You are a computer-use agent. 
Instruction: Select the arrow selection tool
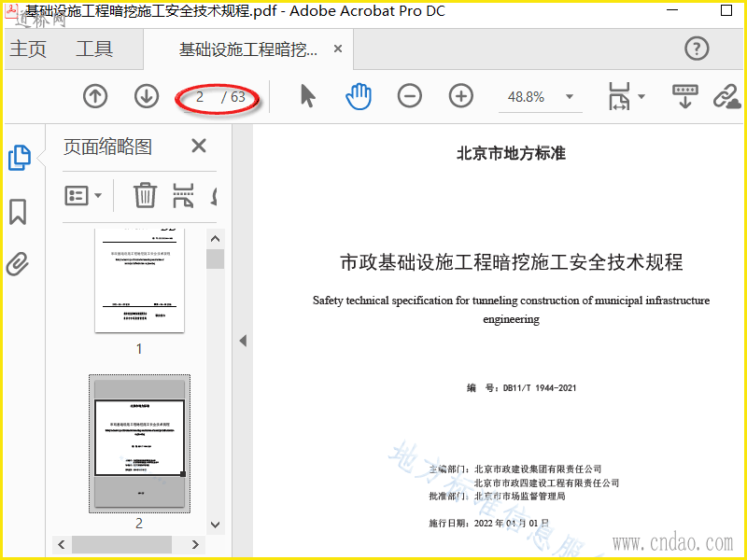pos(308,96)
